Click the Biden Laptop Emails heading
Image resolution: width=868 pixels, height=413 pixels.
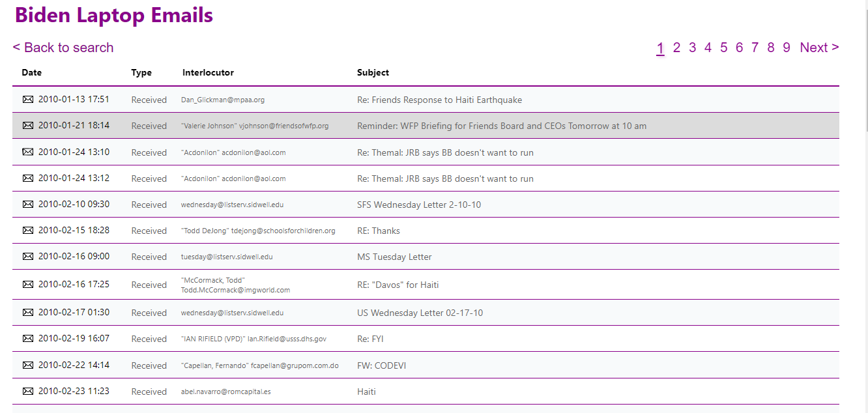coord(114,14)
